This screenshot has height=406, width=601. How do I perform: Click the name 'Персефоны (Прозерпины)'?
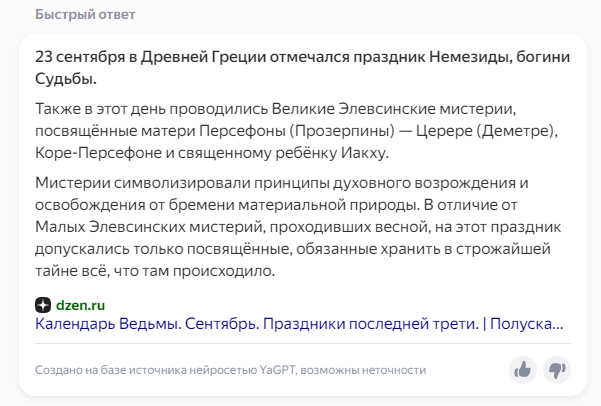(297, 131)
